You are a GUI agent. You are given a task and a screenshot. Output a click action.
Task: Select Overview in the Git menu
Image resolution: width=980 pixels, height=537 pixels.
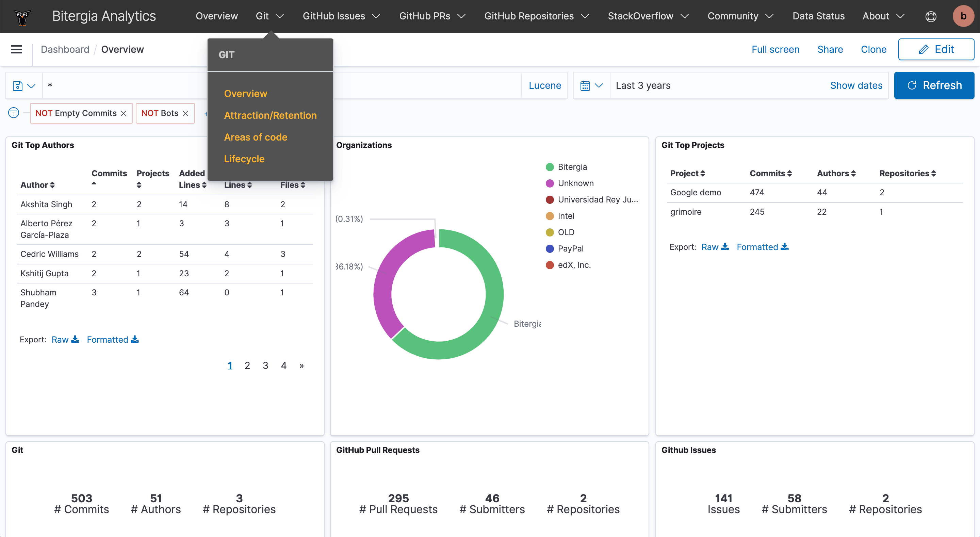coord(245,94)
